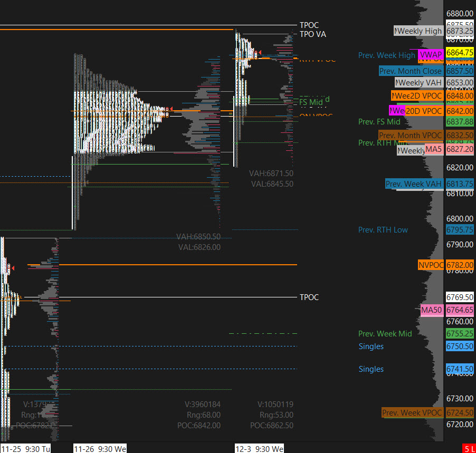Image resolution: width=476 pixels, height=453 pixels.
Task: Select the 20D VPOC label
Action: tap(424, 111)
